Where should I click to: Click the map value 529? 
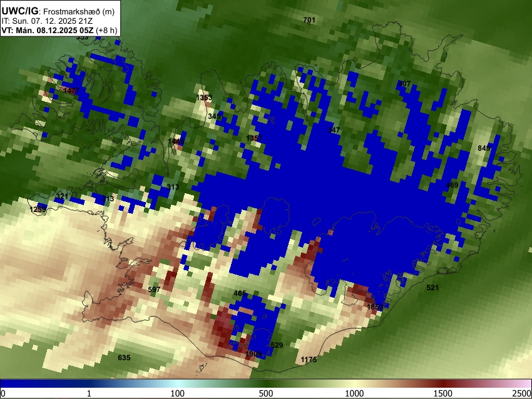pos(277,345)
